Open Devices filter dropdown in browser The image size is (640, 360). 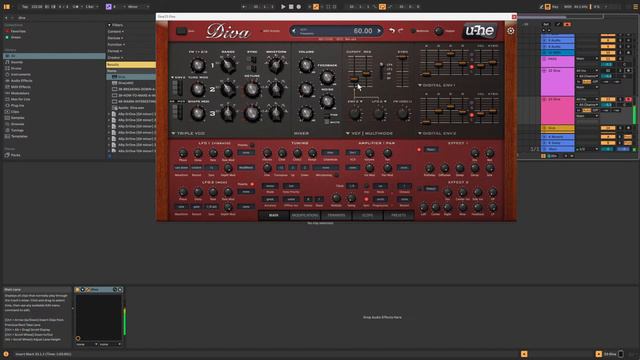116,38
